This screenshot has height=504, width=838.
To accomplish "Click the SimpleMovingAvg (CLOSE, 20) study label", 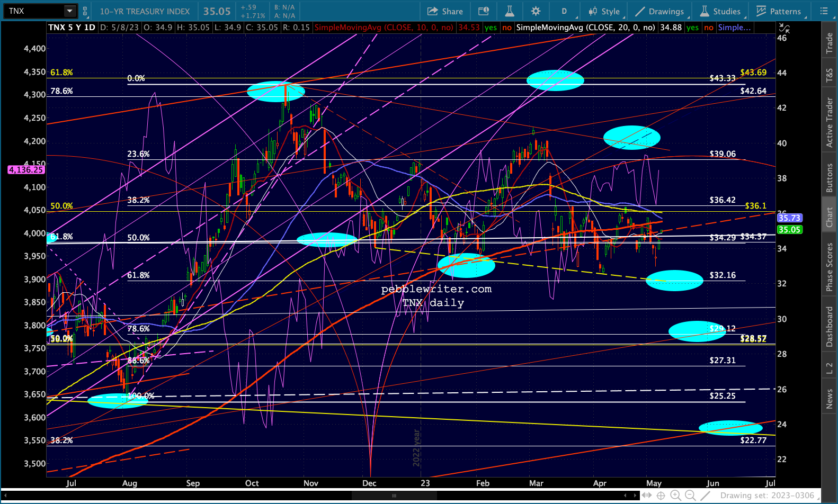I will point(586,28).
